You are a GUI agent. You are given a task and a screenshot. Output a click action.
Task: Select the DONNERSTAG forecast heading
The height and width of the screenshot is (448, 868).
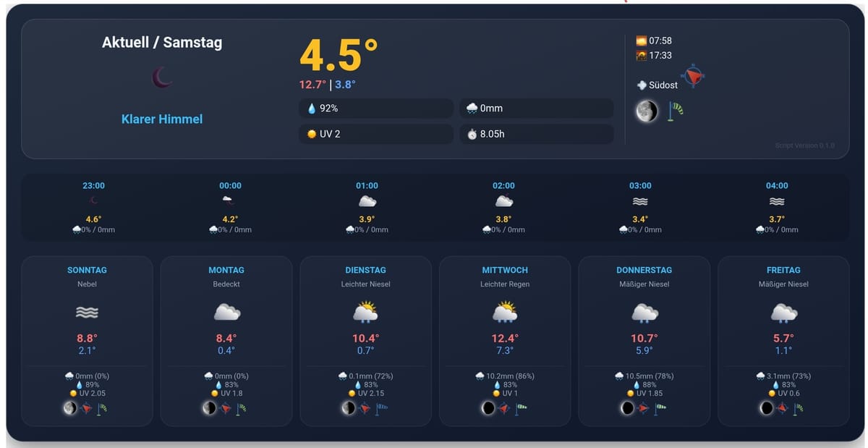coord(644,270)
